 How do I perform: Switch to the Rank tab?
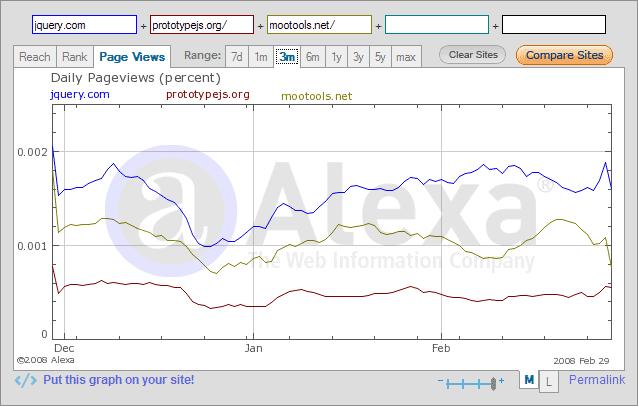(x=75, y=57)
